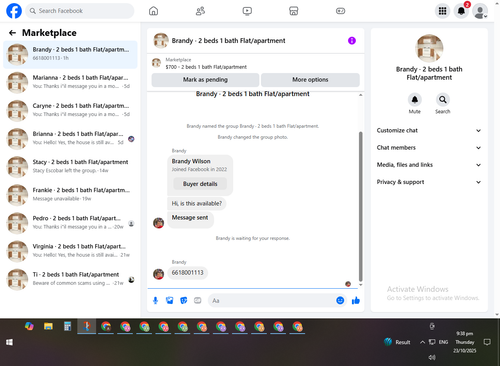Open the Ti conversation
The image size is (500, 366).
(70, 279)
